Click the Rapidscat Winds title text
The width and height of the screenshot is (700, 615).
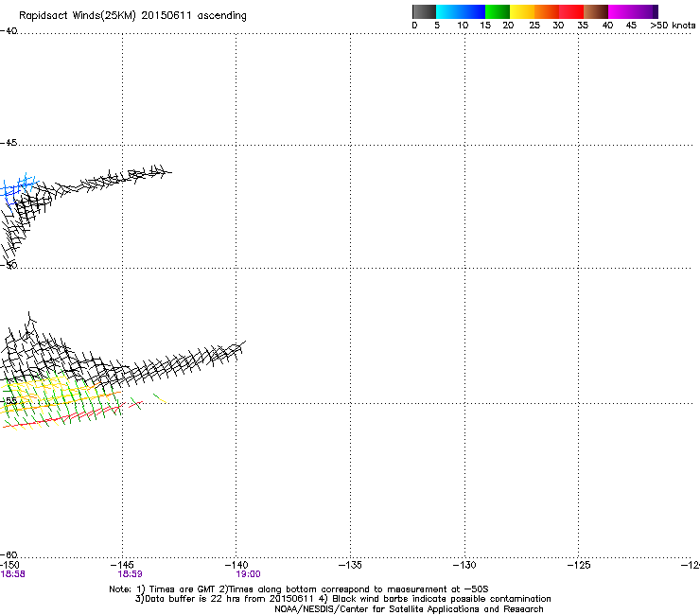132,16
